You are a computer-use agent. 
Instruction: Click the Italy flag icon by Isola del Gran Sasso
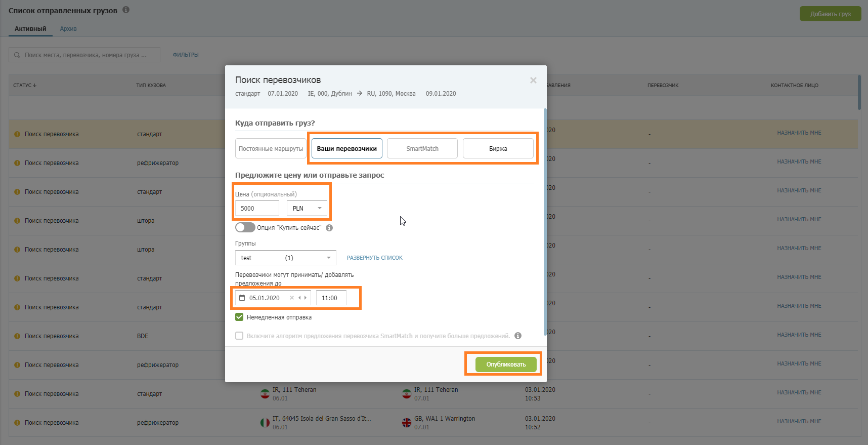265,423
